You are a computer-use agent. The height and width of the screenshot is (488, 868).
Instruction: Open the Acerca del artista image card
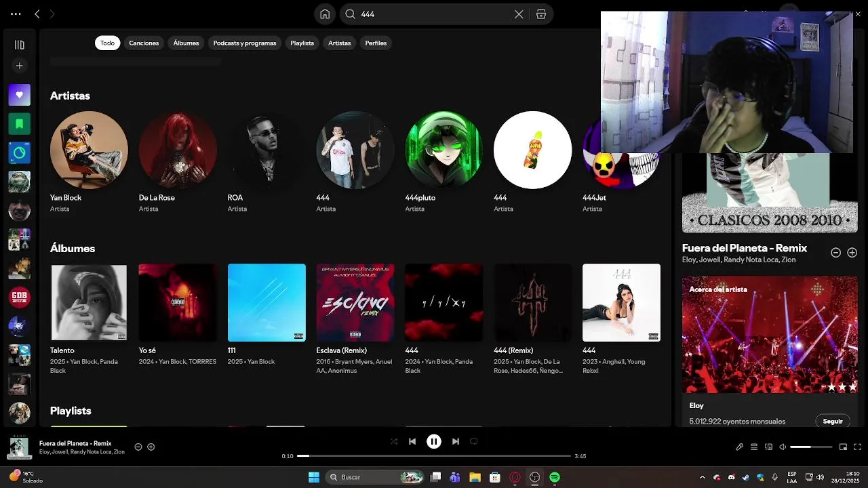coord(770,334)
